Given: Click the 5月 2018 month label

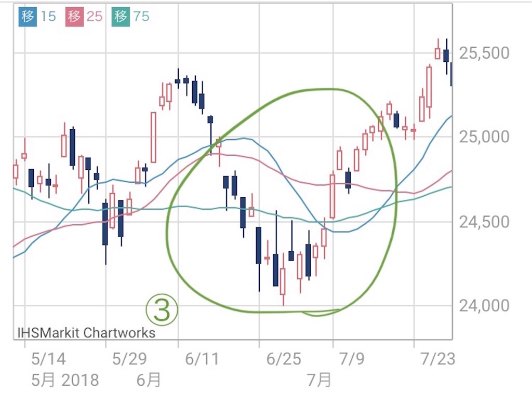Looking at the screenshot, I should click(65, 380).
